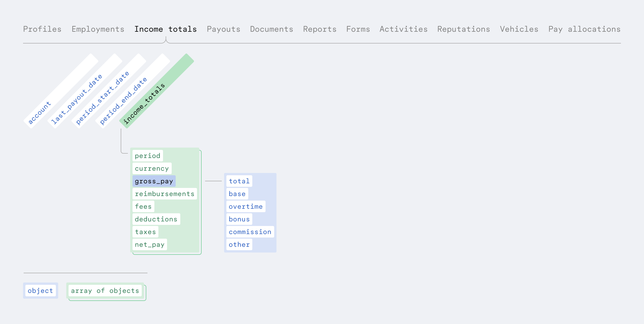Select the last_payout_date field
The height and width of the screenshot is (324, 644).
tap(77, 99)
